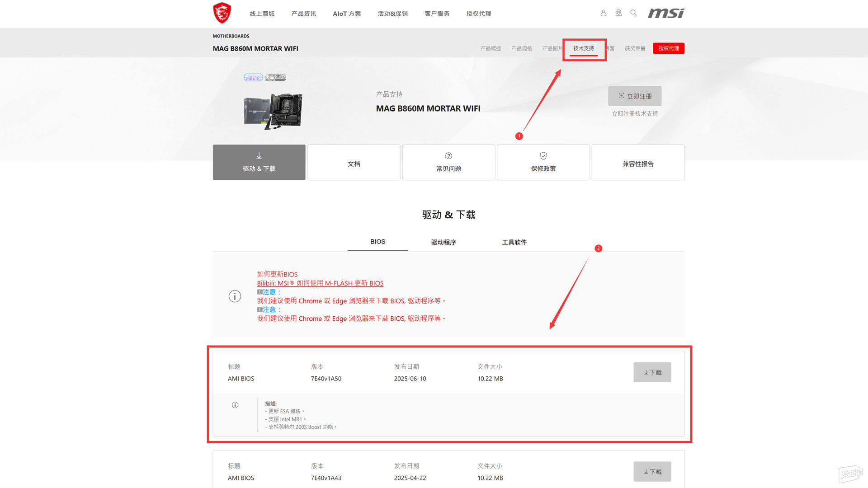
Task: Open 客户服务 menu
Action: point(437,14)
